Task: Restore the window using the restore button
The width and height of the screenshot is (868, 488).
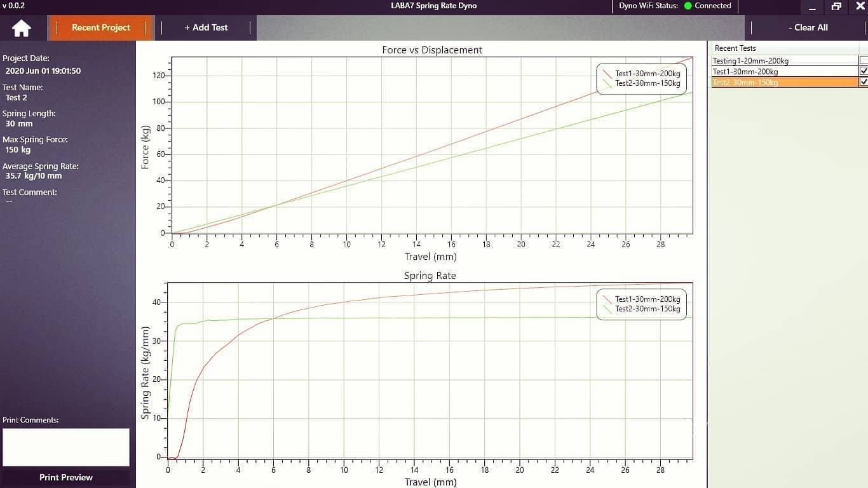Action: pyautogui.click(x=836, y=7)
